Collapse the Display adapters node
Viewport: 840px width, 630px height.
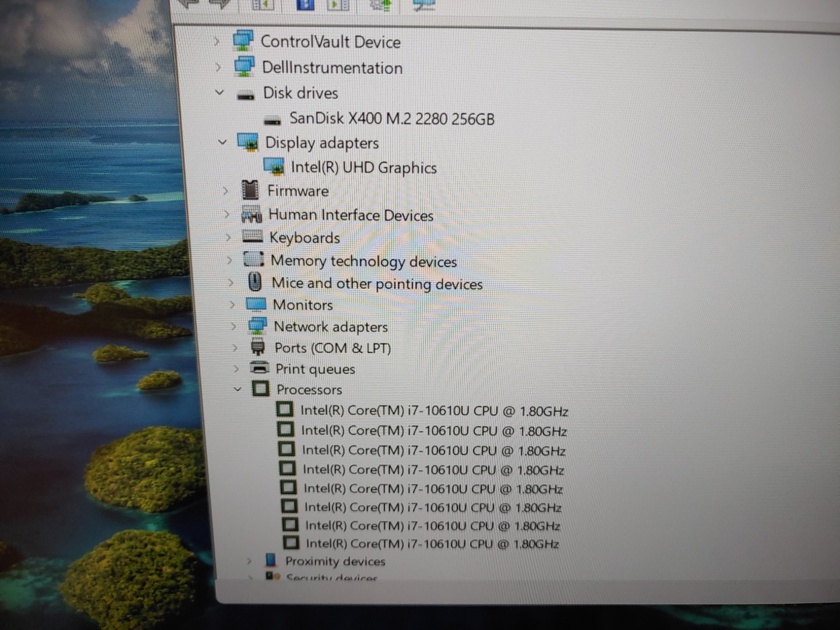pos(222,142)
